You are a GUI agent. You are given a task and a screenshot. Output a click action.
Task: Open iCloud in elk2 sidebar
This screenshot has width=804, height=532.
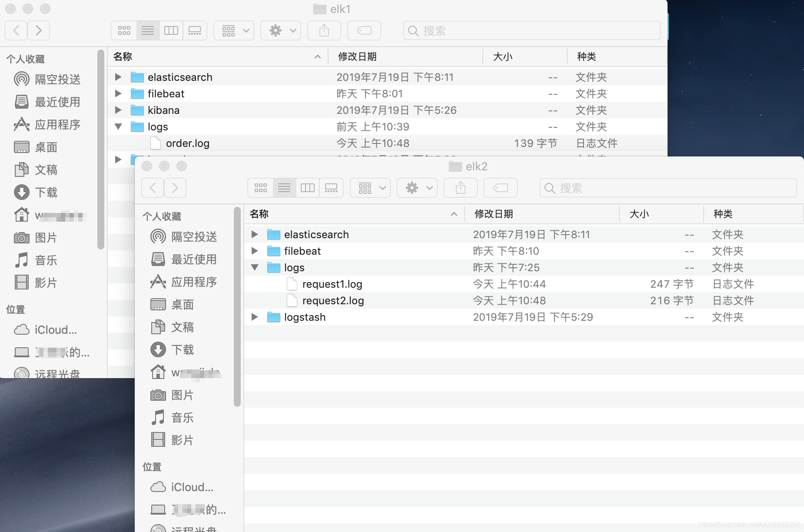point(183,487)
